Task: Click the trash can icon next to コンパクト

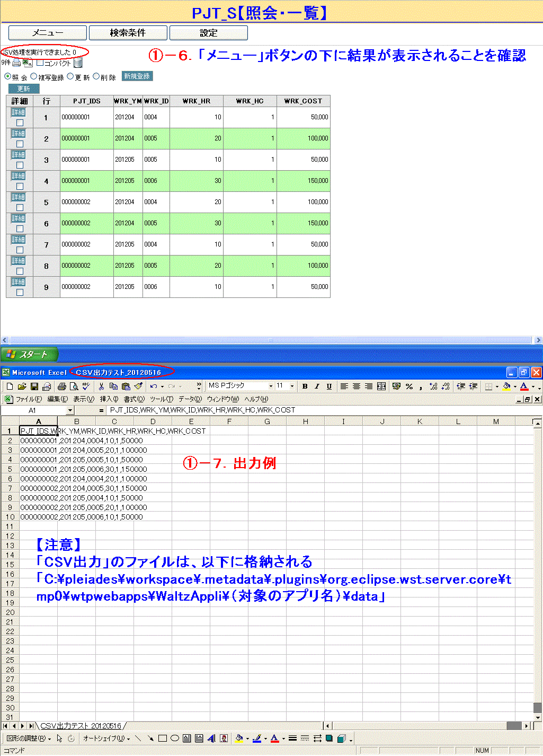Action: click(x=78, y=63)
